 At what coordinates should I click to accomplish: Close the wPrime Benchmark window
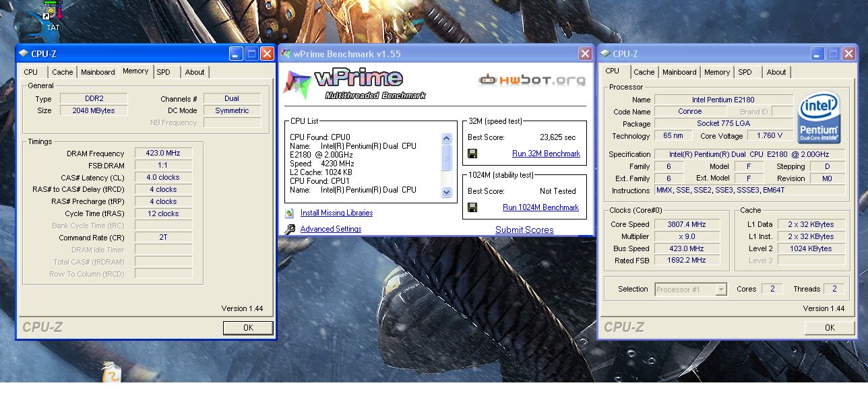[x=585, y=54]
